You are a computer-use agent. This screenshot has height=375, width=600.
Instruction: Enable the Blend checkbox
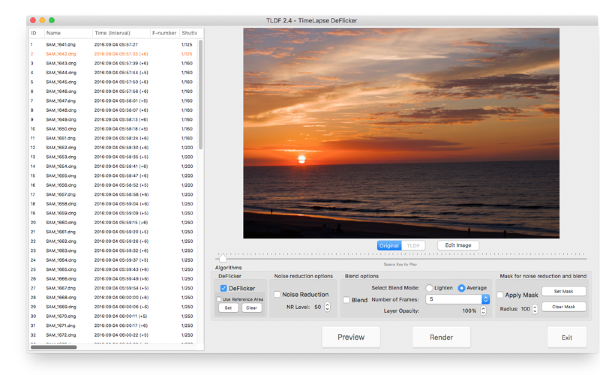click(347, 300)
